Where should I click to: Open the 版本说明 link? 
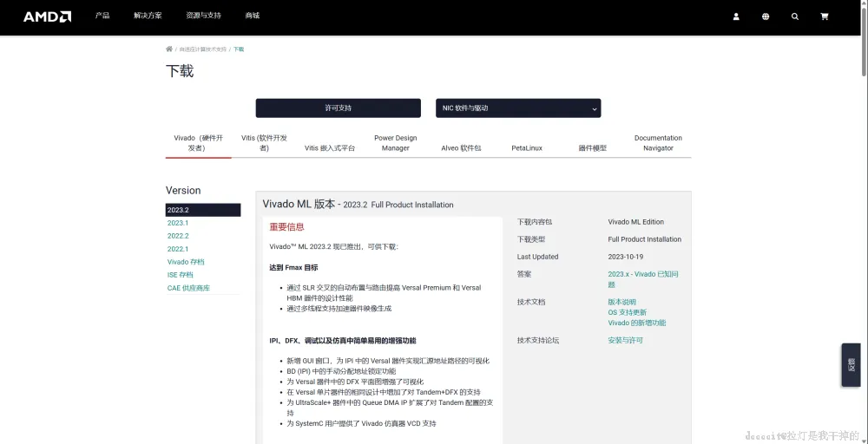pyautogui.click(x=621, y=302)
